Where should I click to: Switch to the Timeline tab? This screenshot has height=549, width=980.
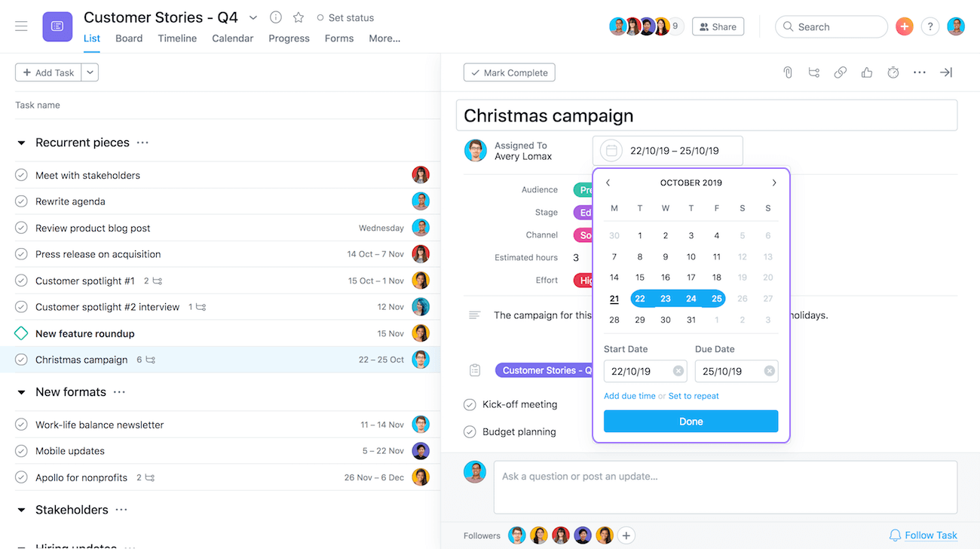(177, 38)
